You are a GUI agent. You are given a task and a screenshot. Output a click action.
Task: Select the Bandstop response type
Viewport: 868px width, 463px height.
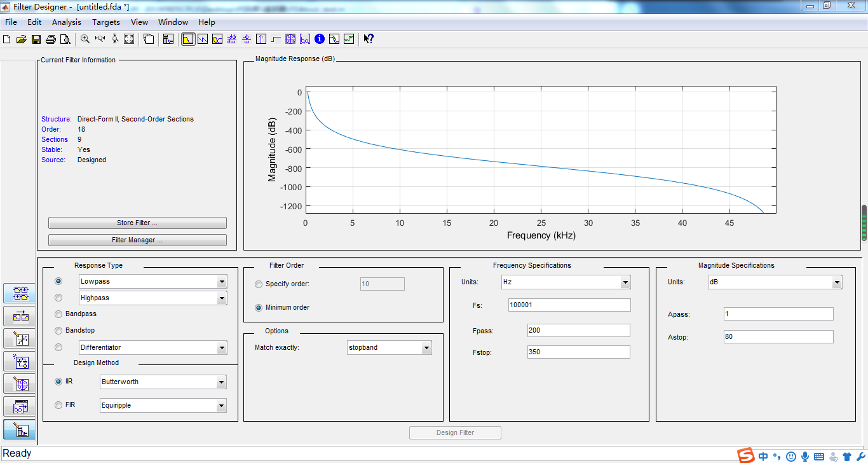pos(58,330)
